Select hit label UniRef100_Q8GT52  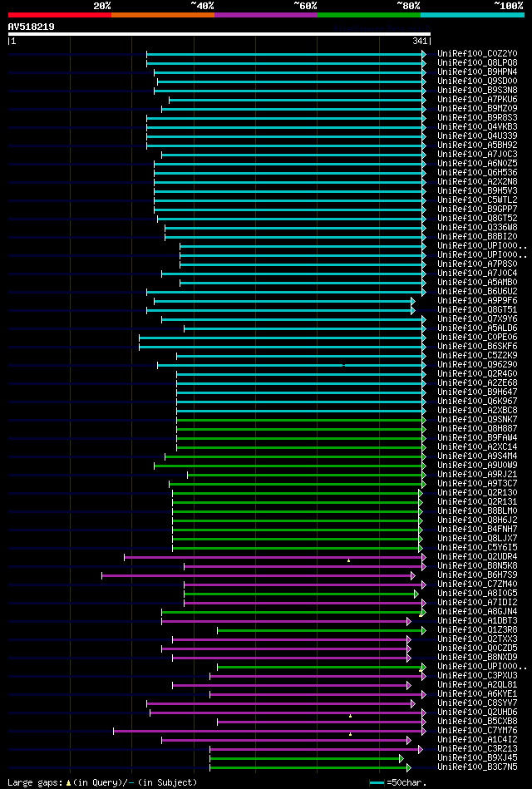tap(477, 219)
